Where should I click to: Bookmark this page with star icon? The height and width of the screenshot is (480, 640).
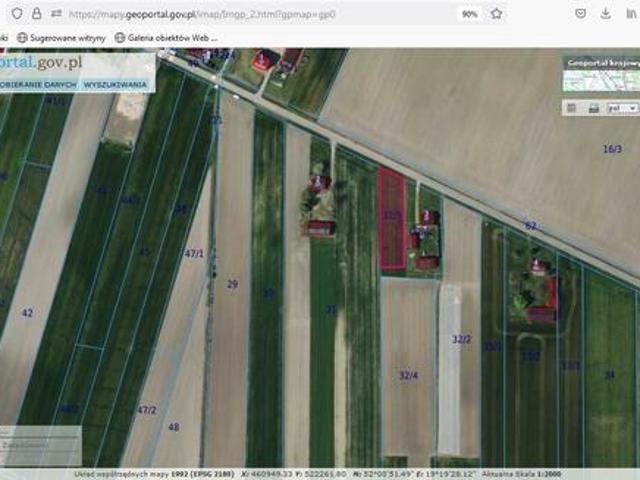(x=497, y=14)
